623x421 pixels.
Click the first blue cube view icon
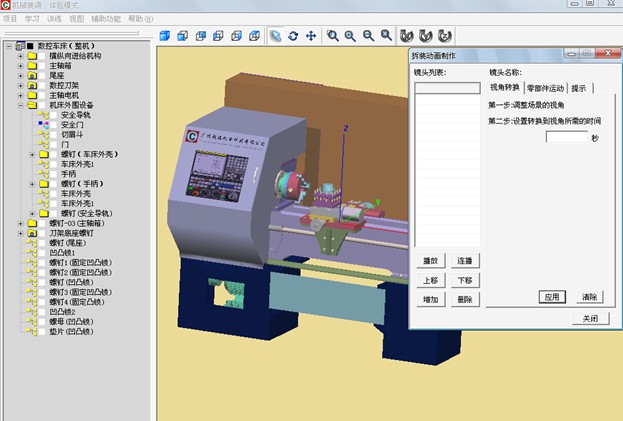[x=166, y=36]
